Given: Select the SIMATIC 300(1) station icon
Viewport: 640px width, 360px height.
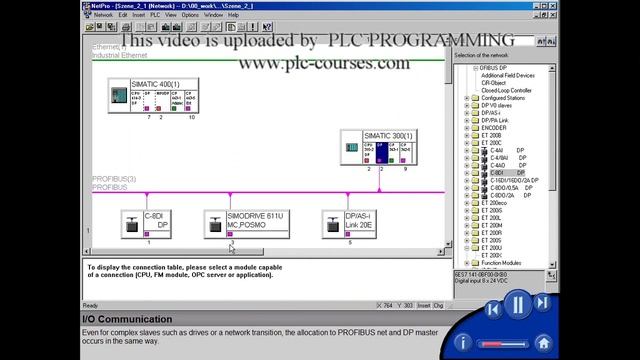Looking at the screenshot, I should click(x=351, y=147).
